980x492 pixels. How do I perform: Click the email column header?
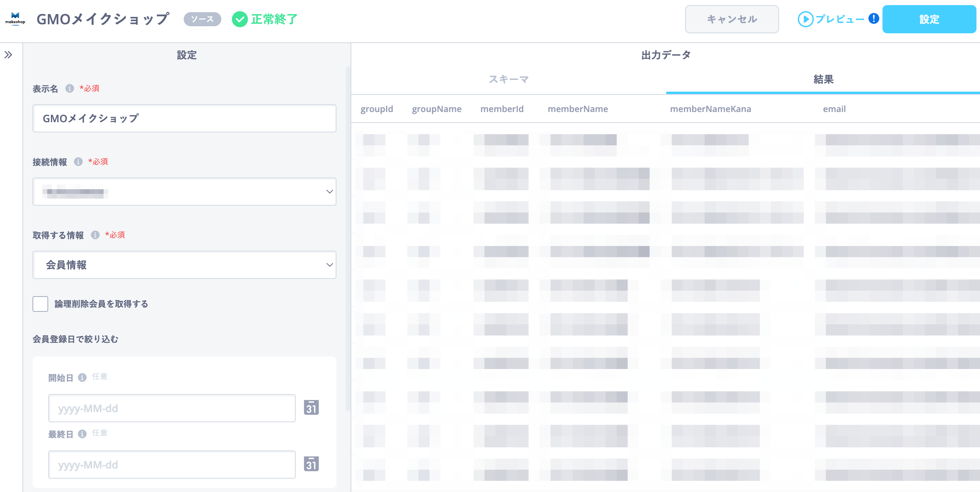[x=834, y=109]
